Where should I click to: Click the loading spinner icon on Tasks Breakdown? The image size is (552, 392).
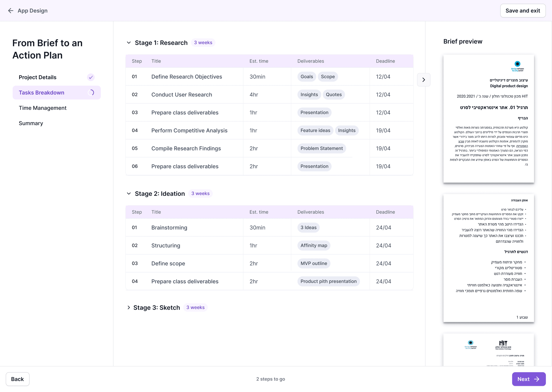(x=91, y=93)
